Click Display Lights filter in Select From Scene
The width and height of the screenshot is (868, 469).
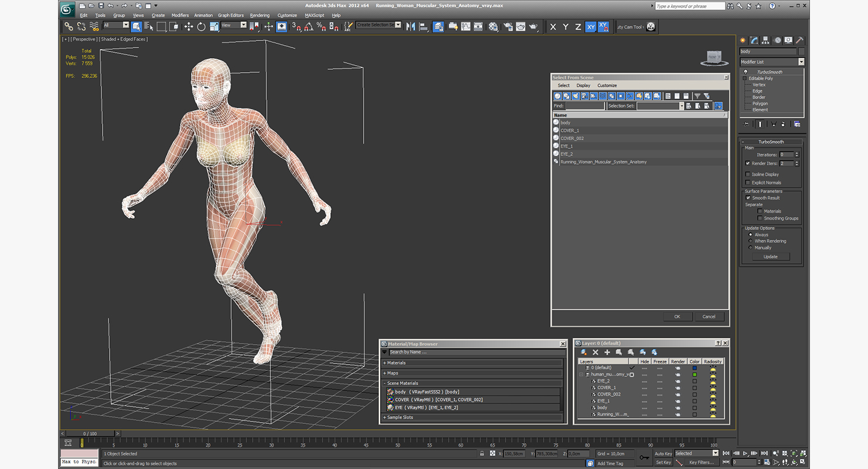click(575, 96)
